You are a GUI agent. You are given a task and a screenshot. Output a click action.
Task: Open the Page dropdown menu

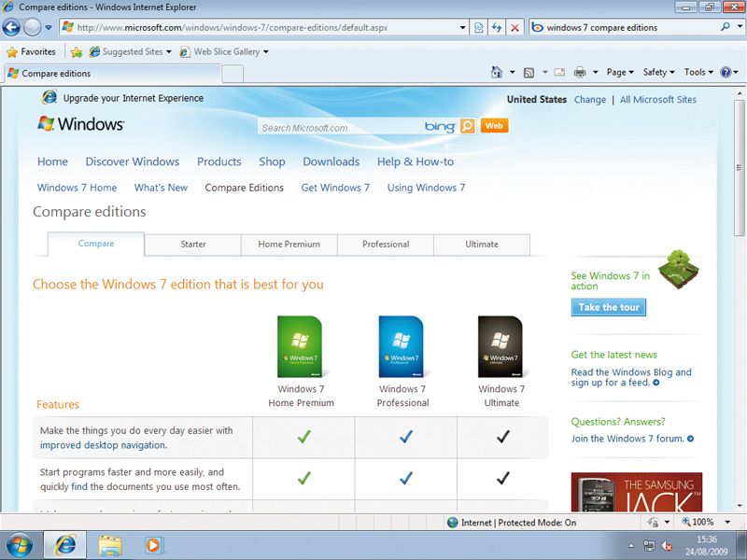pos(620,73)
